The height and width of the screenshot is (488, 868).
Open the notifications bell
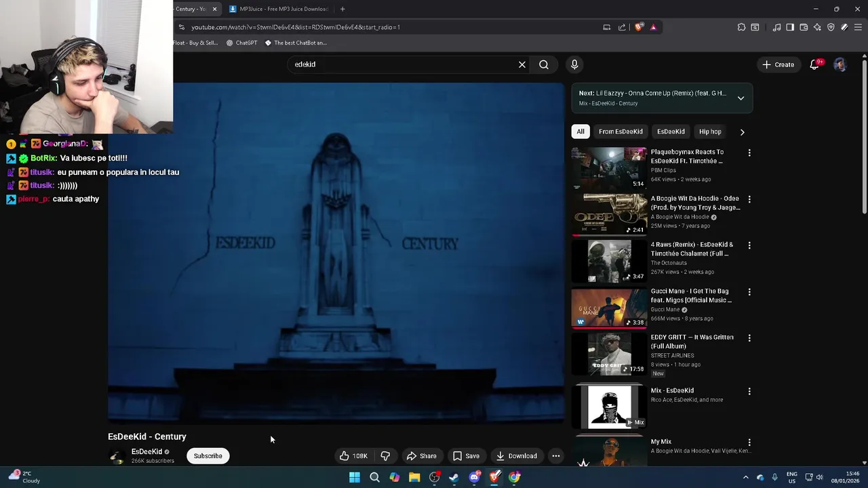815,64
